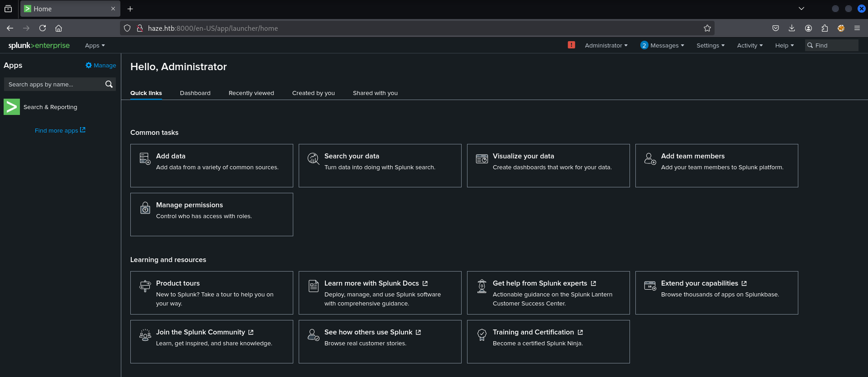The height and width of the screenshot is (377, 868).
Task: Click the Manage apps link
Action: pos(101,65)
